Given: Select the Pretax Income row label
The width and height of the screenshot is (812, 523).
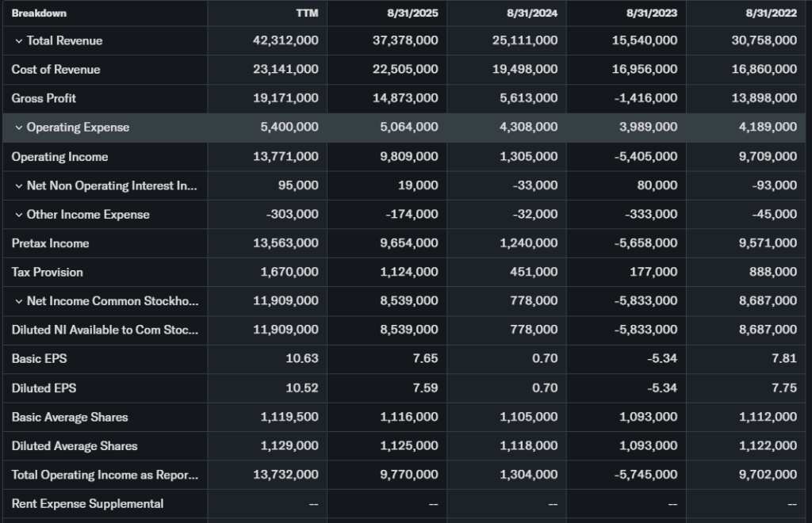Looking at the screenshot, I should click(x=50, y=243).
